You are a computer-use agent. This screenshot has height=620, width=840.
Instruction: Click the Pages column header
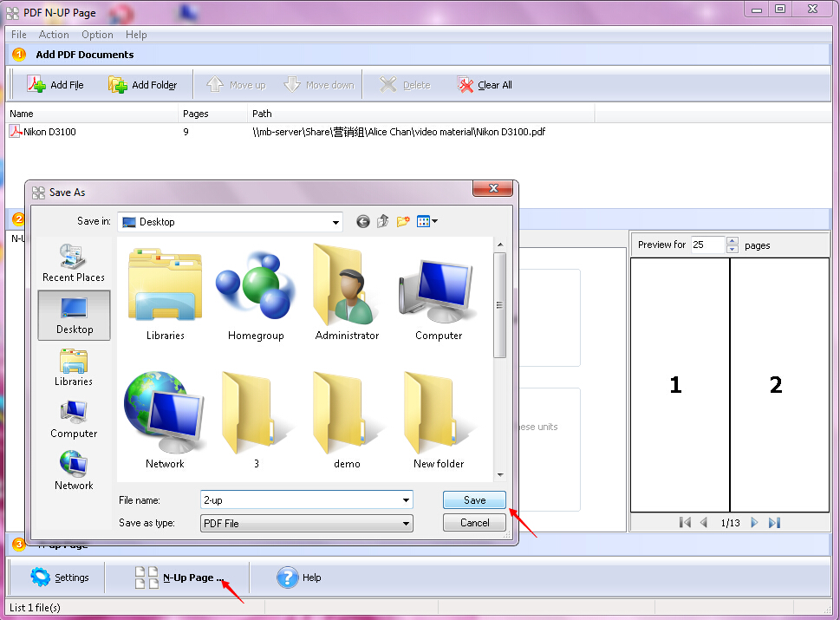pyautogui.click(x=212, y=114)
